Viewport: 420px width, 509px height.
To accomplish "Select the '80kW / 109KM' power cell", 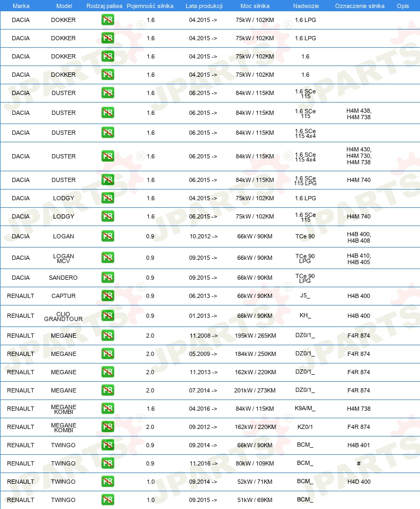I will (255, 463).
